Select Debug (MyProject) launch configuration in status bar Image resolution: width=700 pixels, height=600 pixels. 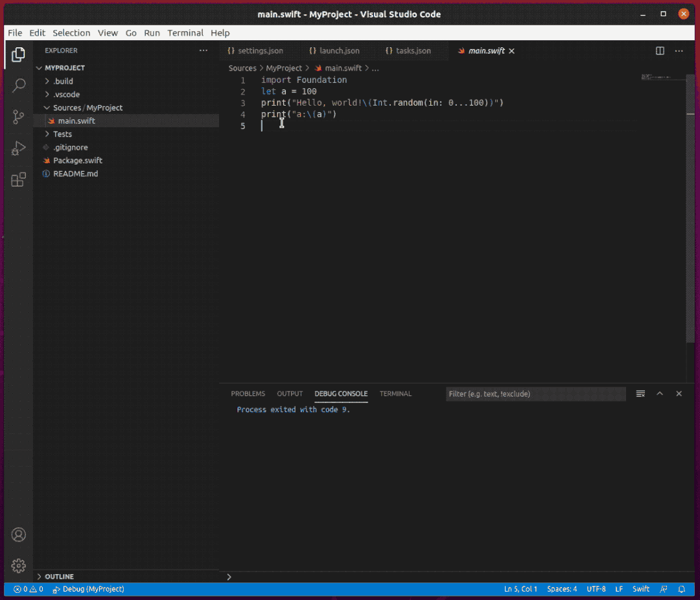pos(88,589)
